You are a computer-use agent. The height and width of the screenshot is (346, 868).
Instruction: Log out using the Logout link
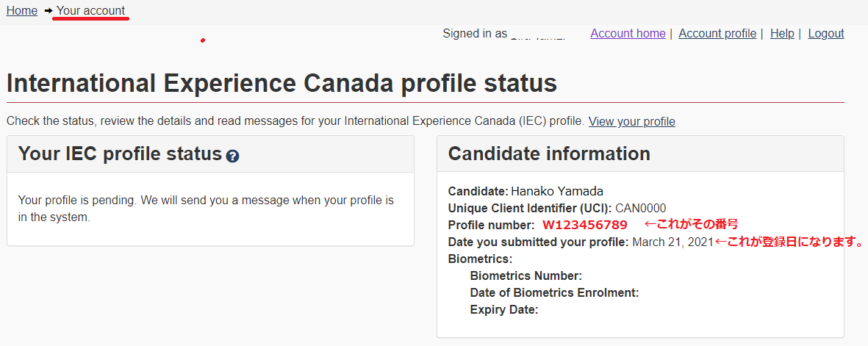click(x=826, y=33)
